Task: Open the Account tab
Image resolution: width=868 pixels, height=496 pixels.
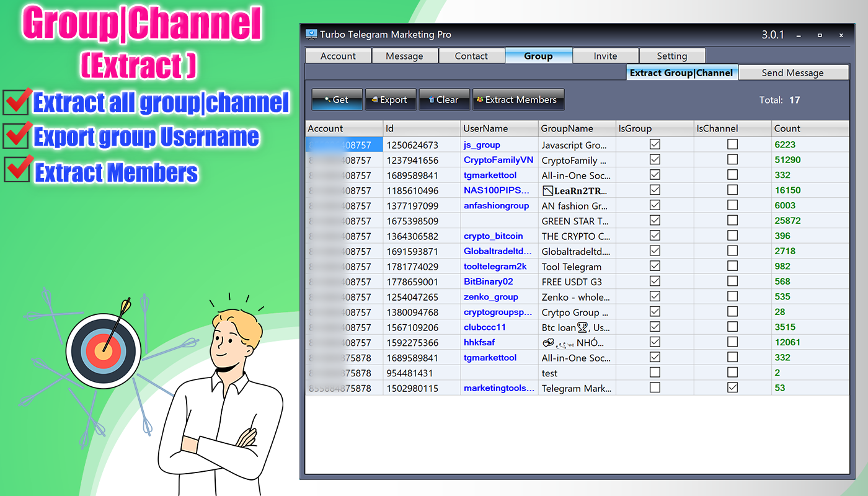Action: click(x=338, y=56)
